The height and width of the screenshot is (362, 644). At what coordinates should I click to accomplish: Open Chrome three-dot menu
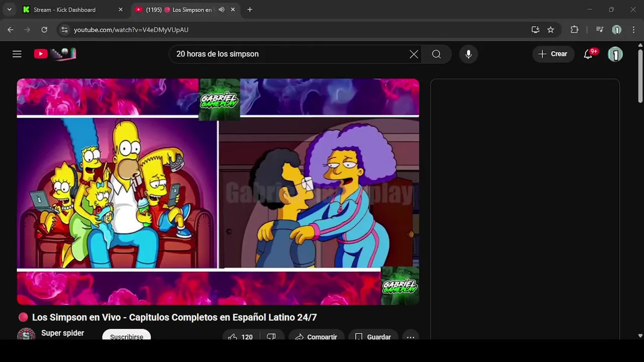tap(633, 30)
